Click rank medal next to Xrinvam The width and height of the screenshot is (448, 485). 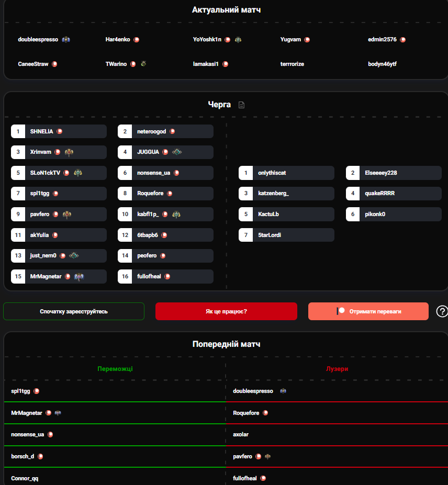tap(69, 152)
